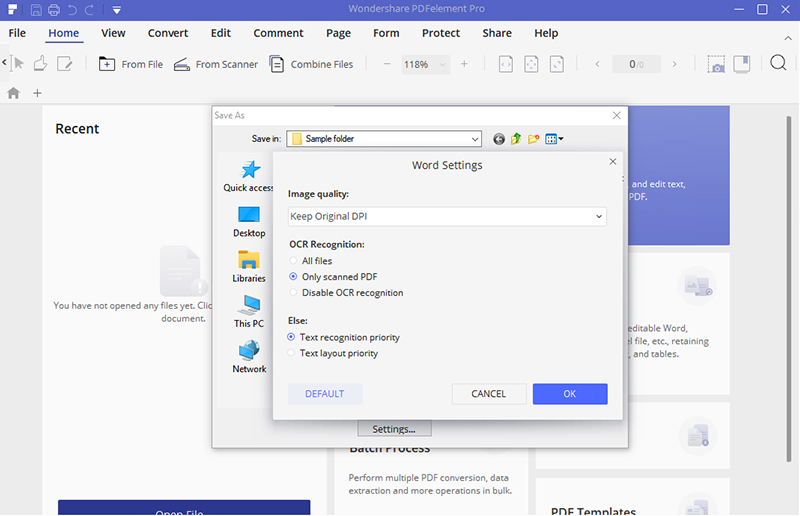
Task: Switch to the Form tab
Action: point(386,33)
